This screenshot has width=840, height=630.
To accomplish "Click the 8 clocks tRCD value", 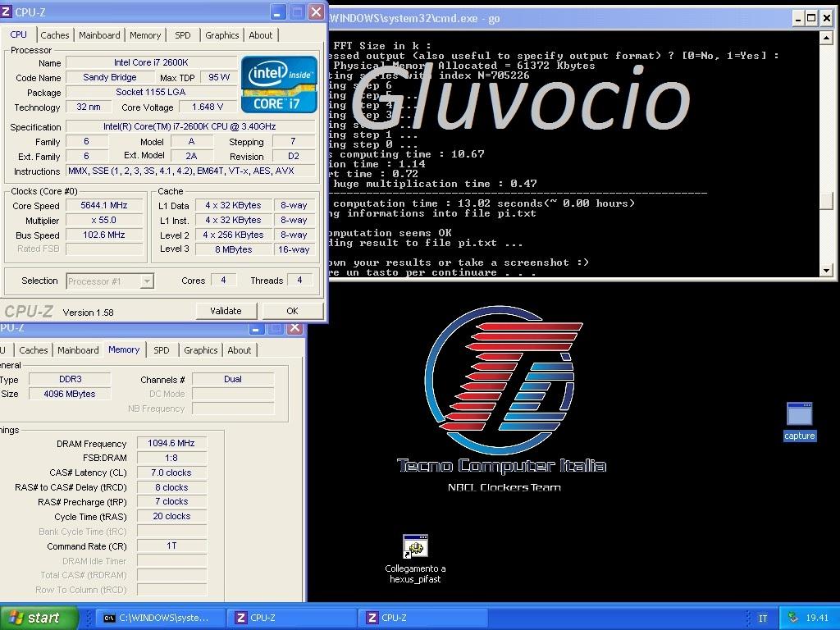I will pos(171,487).
